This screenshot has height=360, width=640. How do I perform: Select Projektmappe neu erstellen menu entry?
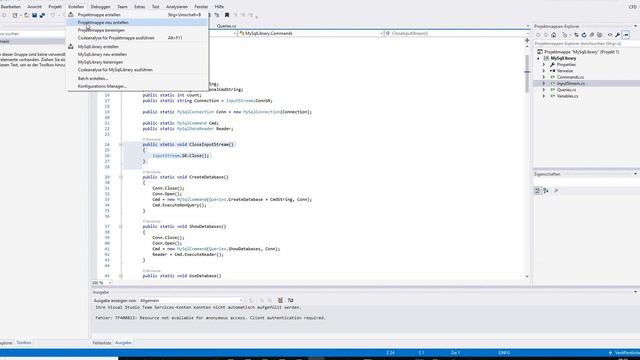click(138, 22)
